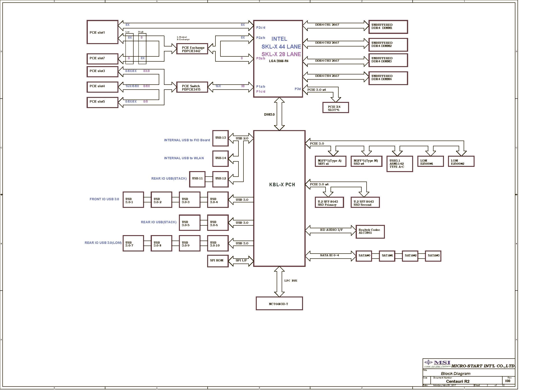Viewport: 555px width, 392px height.
Task: Click the U.2 SFF-8643 SSD Primary block
Action: [329, 202]
